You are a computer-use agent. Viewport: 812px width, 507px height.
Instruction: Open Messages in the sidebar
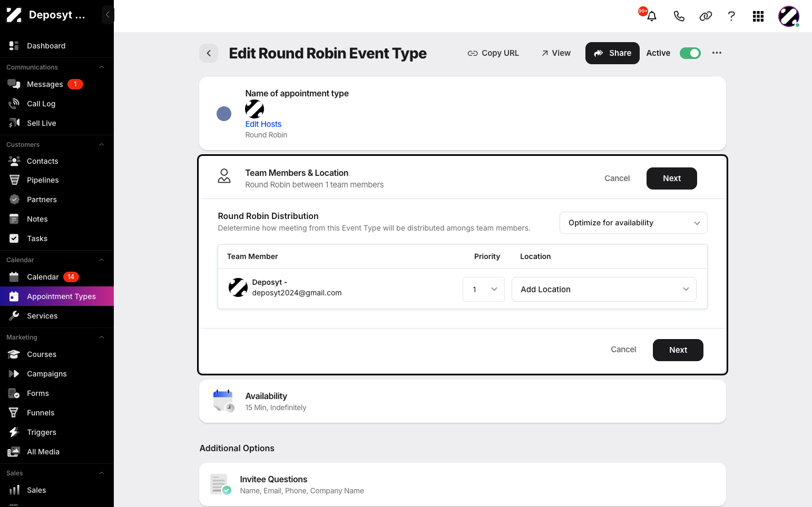coord(57,84)
